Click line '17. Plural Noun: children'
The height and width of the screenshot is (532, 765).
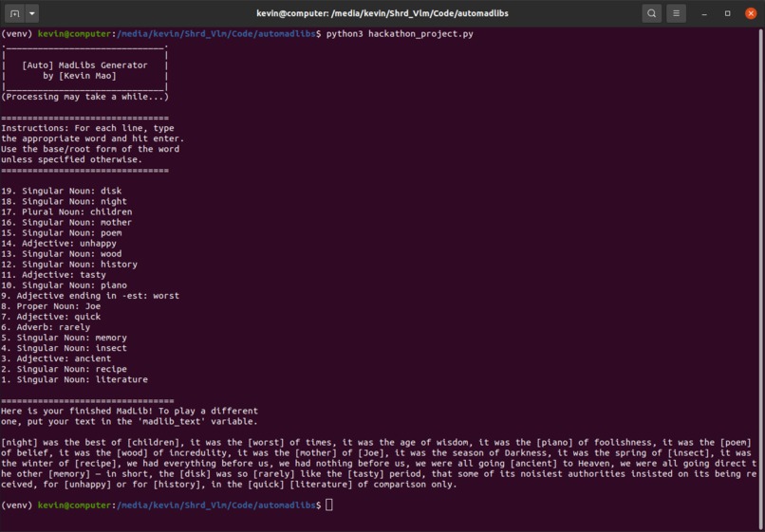click(x=66, y=212)
